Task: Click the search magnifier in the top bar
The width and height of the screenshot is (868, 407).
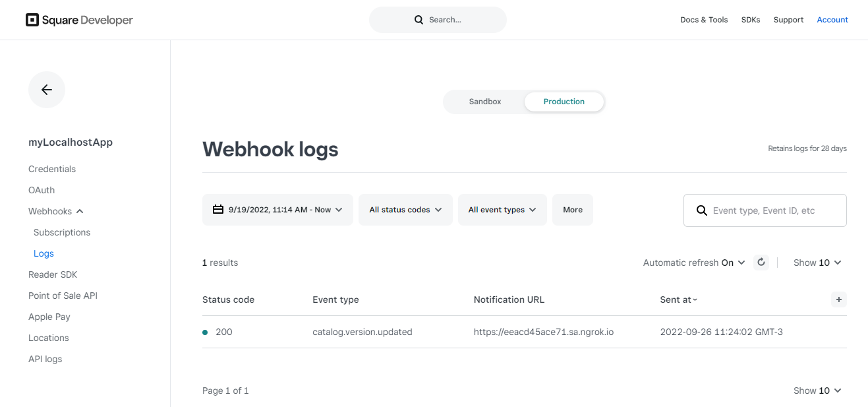Action: click(419, 20)
